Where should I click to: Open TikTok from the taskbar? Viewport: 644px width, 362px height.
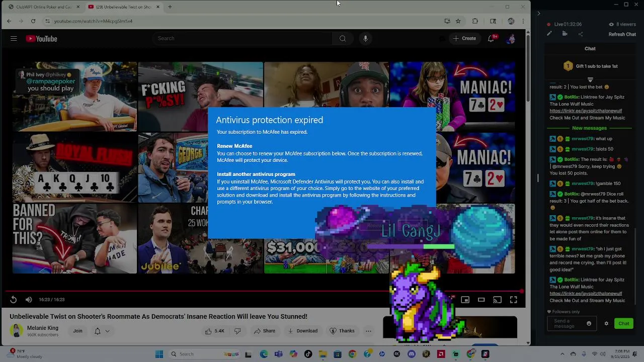308,354
